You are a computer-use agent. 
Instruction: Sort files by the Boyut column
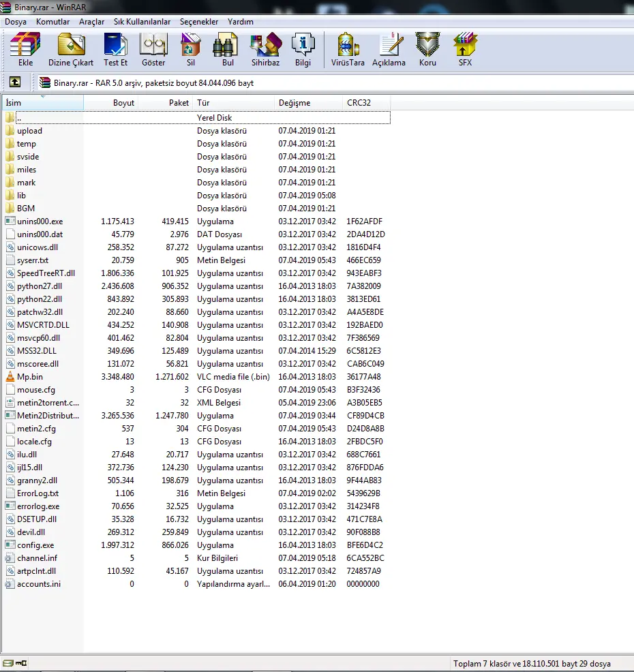coord(123,102)
